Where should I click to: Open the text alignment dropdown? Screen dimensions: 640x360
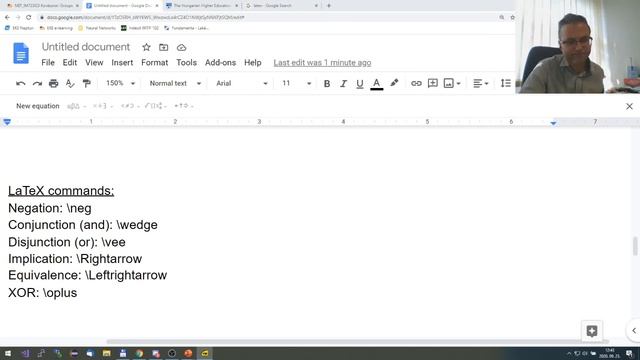click(x=480, y=83)
